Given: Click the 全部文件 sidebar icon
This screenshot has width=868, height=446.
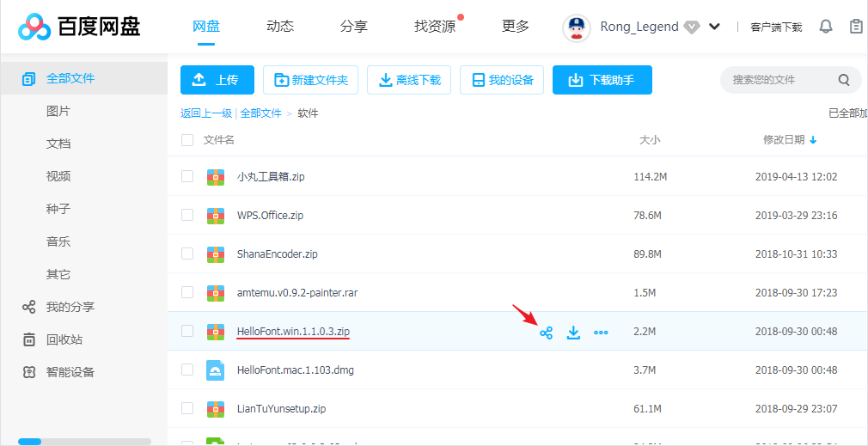Looking at the screenshot, I should pos(28,78).
